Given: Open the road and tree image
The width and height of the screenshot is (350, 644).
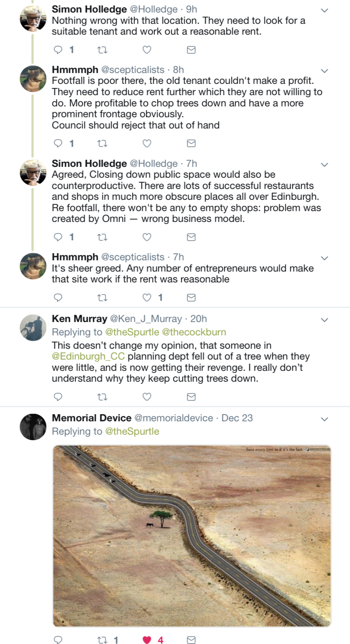Looking at the screenshot, I should 192,536.
